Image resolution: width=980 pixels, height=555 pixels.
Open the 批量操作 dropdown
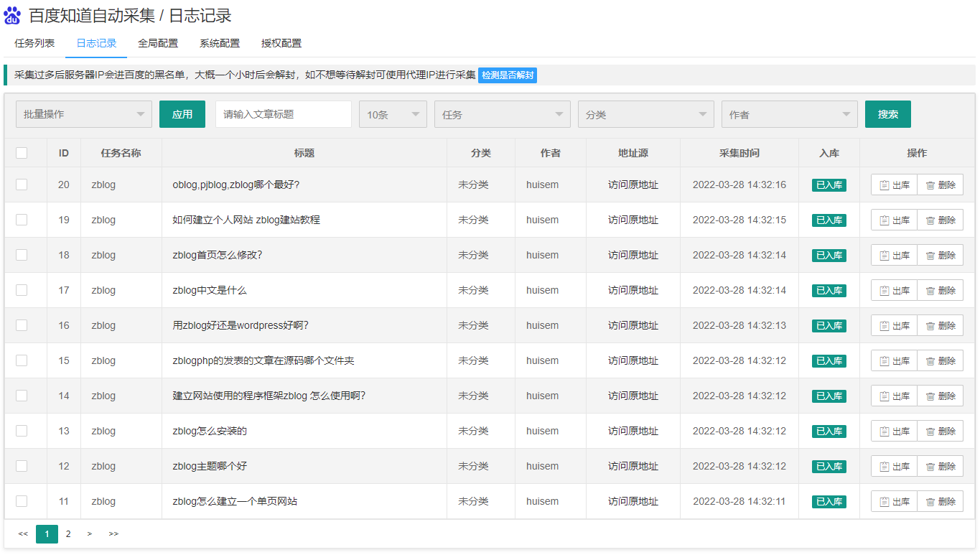pyautogui.click(x=84, y=114)
